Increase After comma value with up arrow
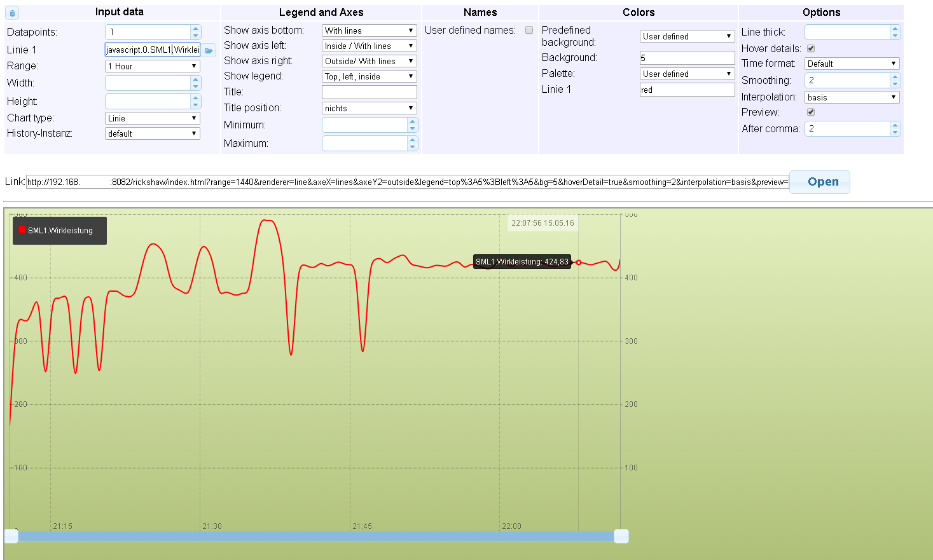 tap(895, 125)
